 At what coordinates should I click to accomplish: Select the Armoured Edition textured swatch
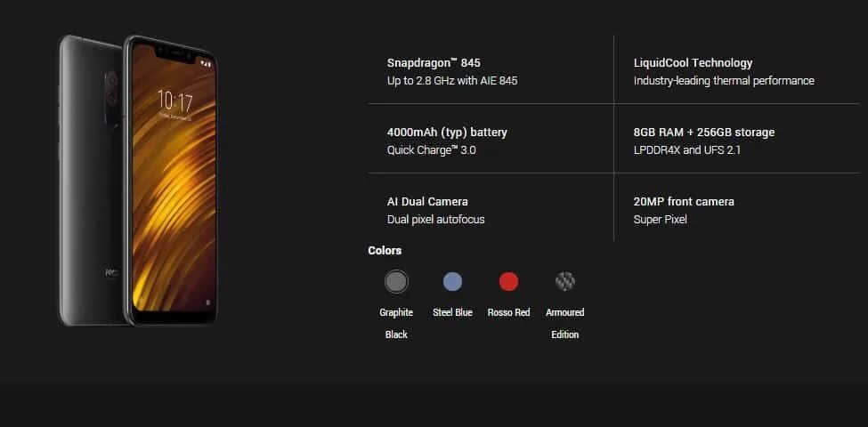pyautogui.click(x=565, y=281)
